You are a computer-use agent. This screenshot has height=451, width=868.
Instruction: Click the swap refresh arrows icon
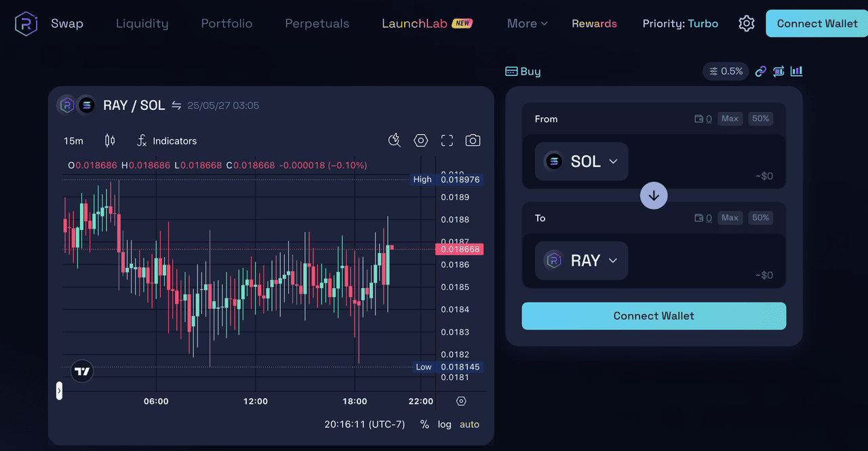click(778, 71)
